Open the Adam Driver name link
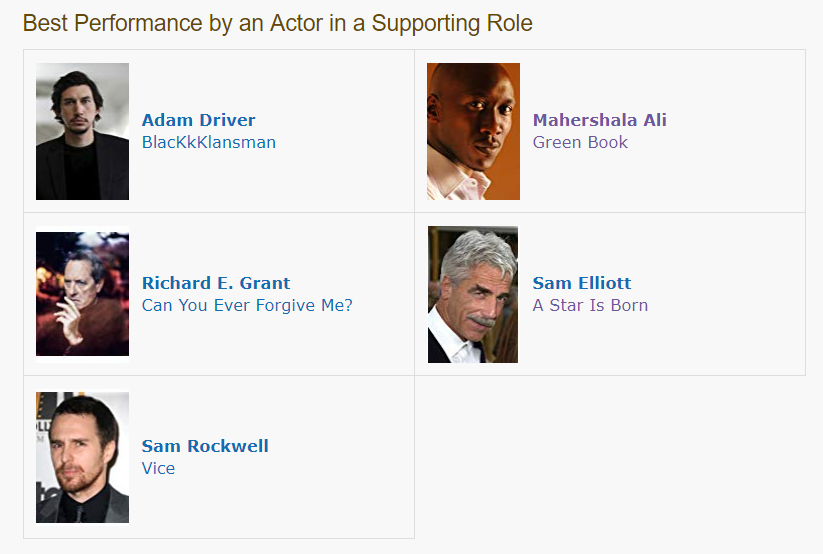Image resolution: width=823 pixels, height=554 pixels. click(198, 120)
